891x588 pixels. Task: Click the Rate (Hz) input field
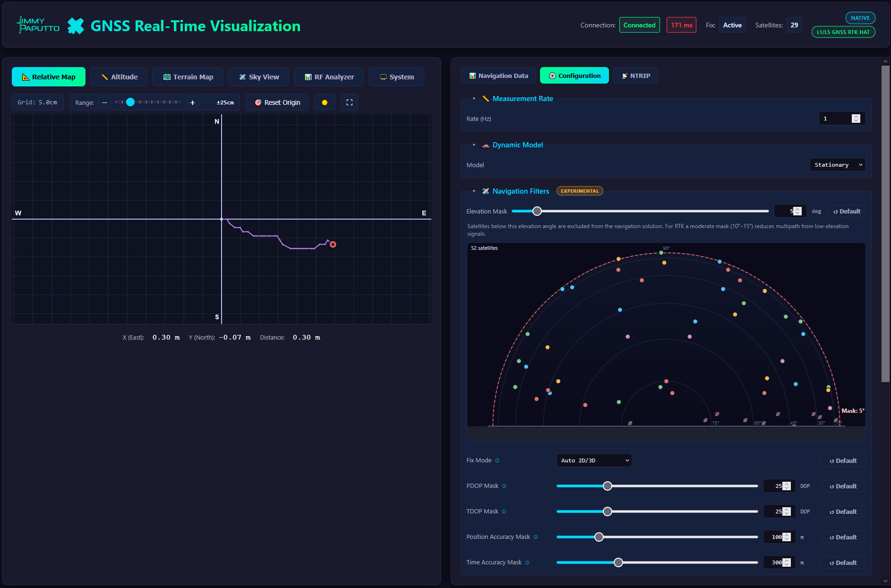[x=842, y=119]
